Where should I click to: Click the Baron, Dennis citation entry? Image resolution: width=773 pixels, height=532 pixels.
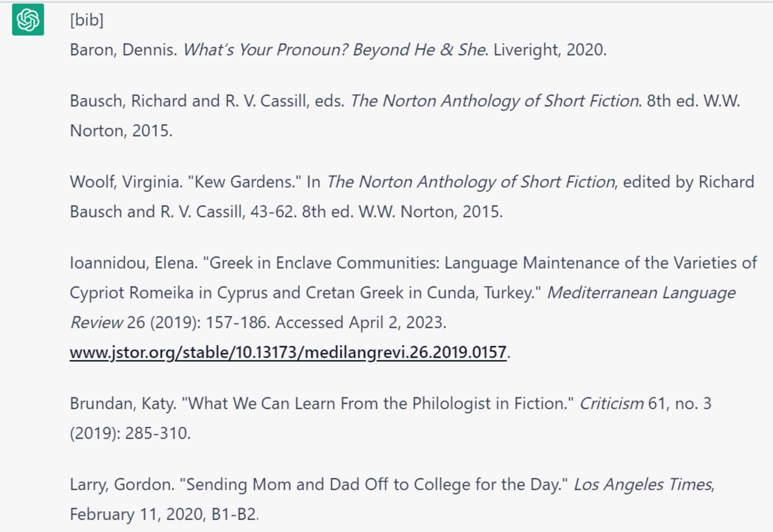pyautogui.click(x=338, y=50)
